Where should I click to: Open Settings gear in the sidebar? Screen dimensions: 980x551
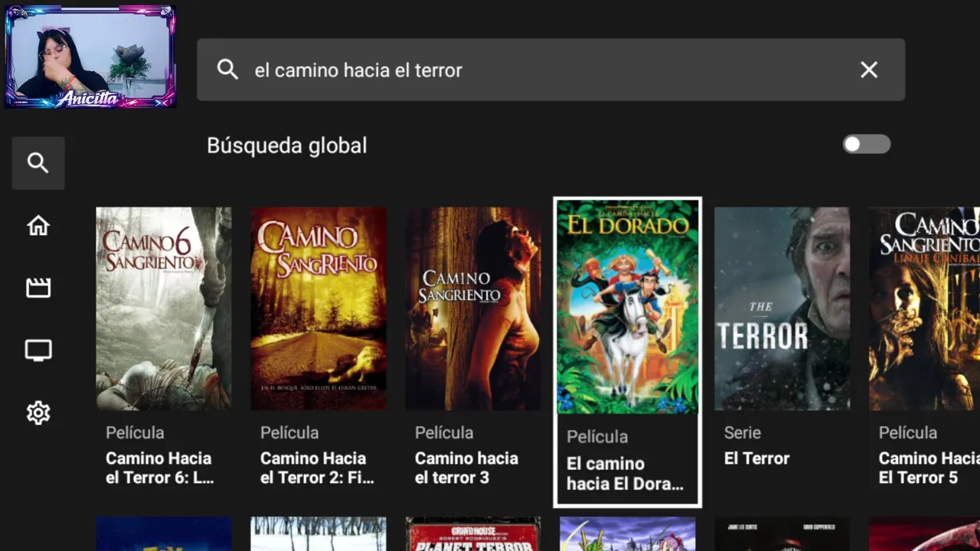tap(38, 413)
